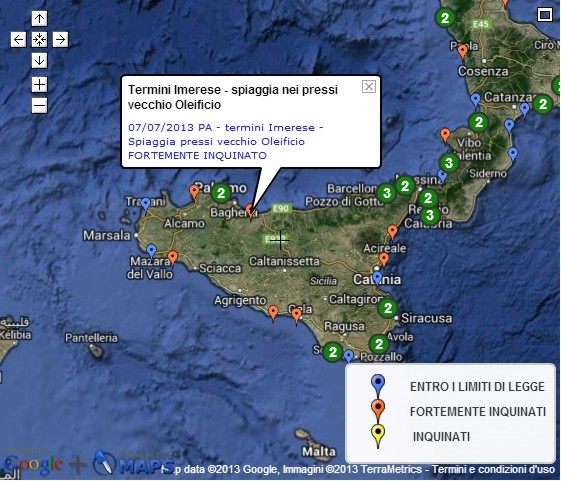Image resolution: width=561 pixels, height=481 pixels.
Task: Click the blue marker west of Catanzaro
Action: (x=475, y=100)
